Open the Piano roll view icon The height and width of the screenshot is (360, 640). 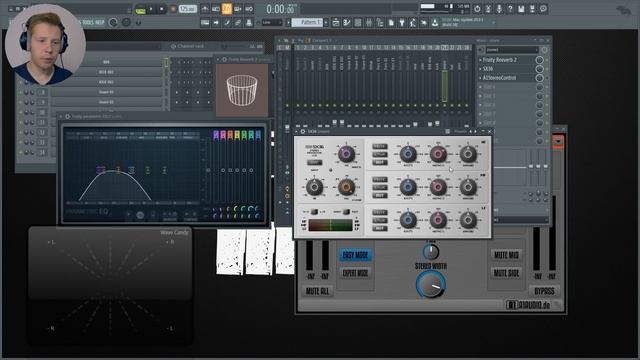click(347, 23)
